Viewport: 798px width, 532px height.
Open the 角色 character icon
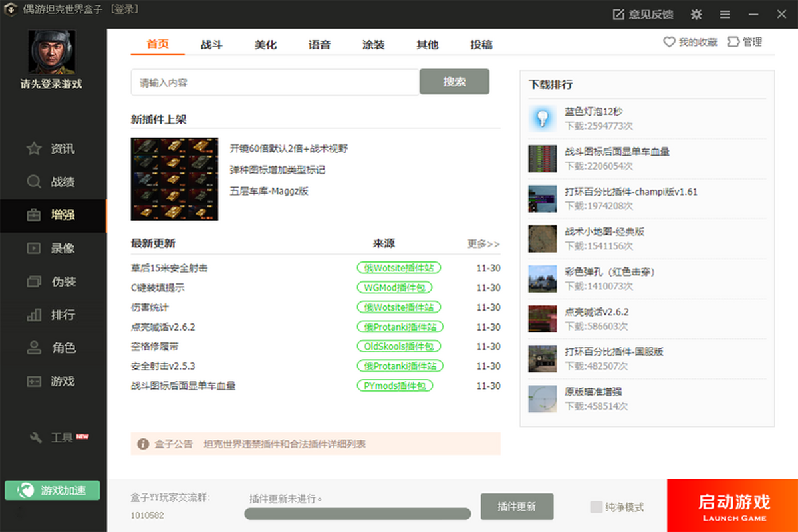[x=34, y=348]
